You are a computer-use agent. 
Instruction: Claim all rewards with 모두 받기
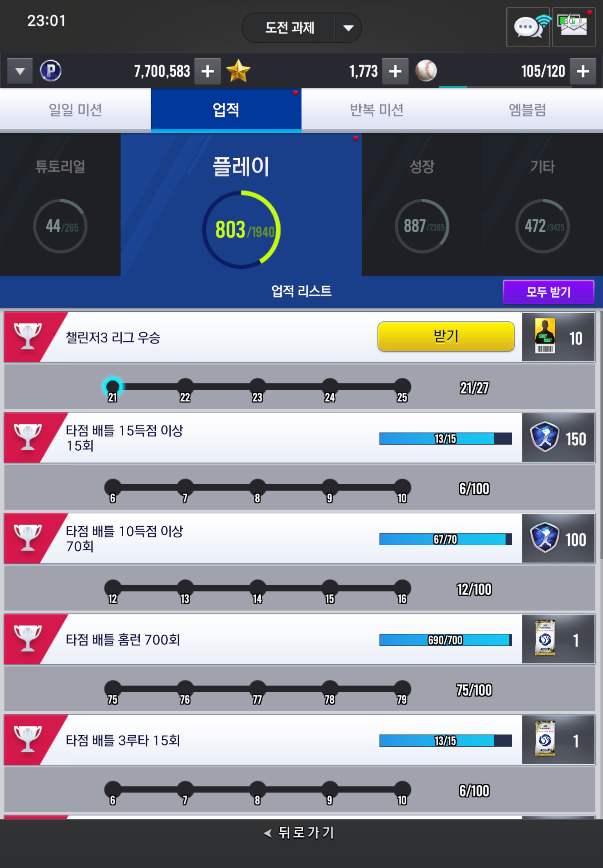[x=548, y=292]
